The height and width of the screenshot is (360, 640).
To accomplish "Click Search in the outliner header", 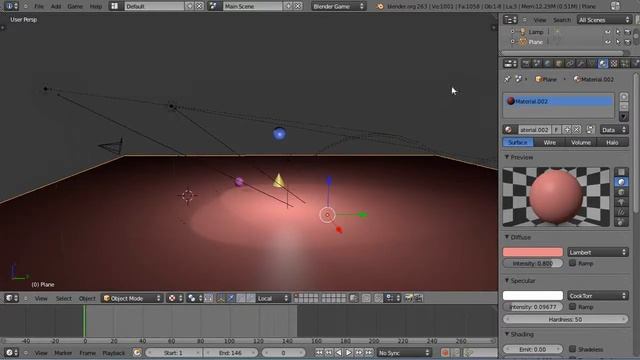I will click(x=562, y=20).
